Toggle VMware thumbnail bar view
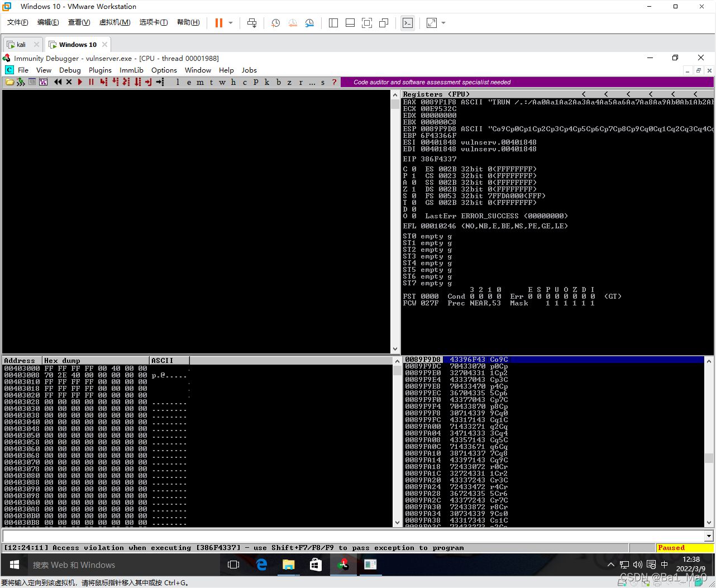716x588 pixels. tap(350, 23)
